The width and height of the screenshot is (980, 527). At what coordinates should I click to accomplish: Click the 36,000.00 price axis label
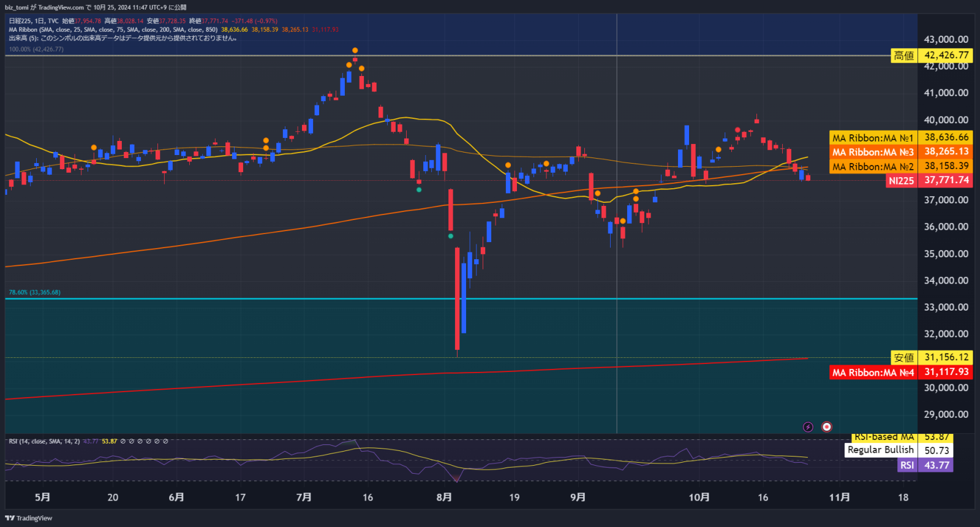point(946,226)
